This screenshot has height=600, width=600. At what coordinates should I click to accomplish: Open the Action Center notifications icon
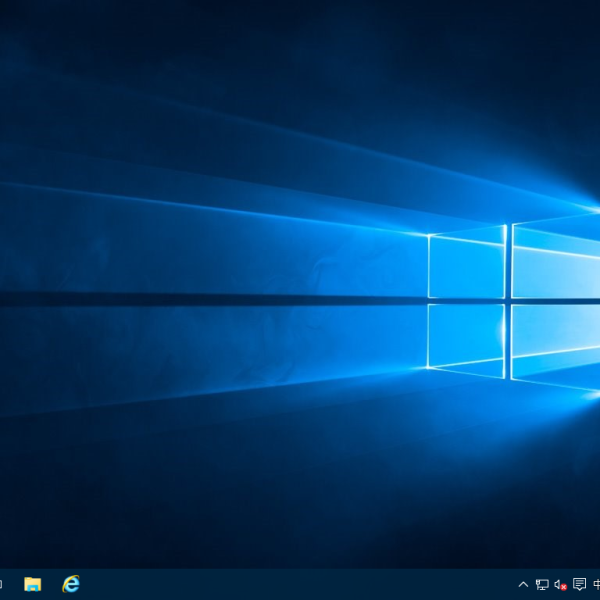[x=579, y=584]
